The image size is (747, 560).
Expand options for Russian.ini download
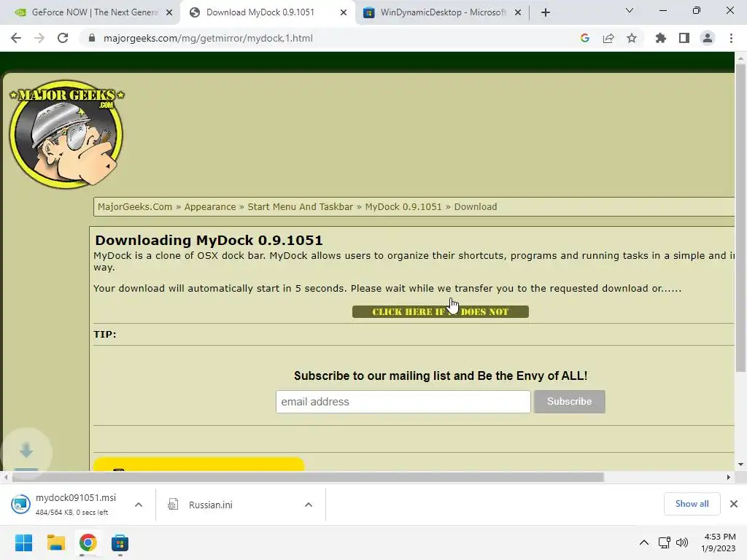(x=309, y=505)
